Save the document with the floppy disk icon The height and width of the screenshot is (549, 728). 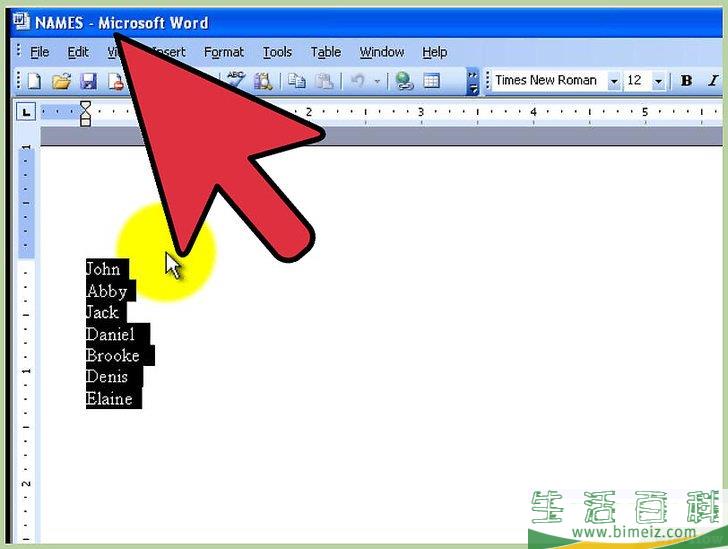(88, 81)
